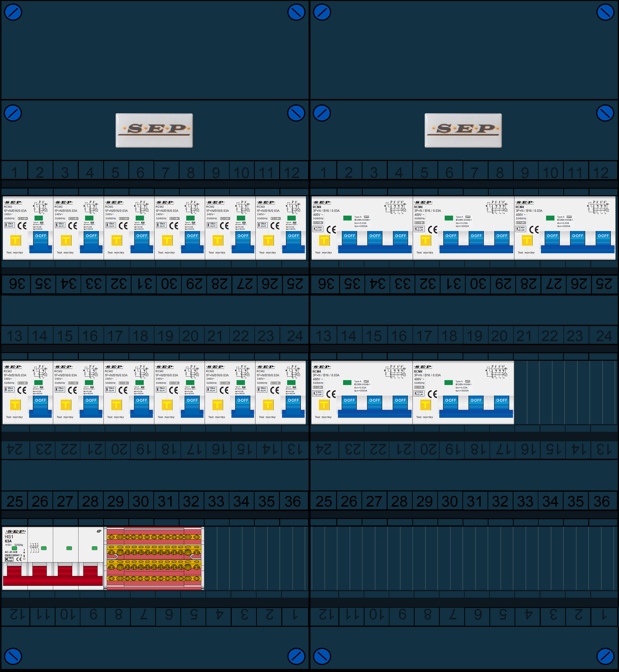Click yellow test button on left panel breaker under slots 7-8
Viewport: 619px width, 672px height.
click(x=167, y=240)
